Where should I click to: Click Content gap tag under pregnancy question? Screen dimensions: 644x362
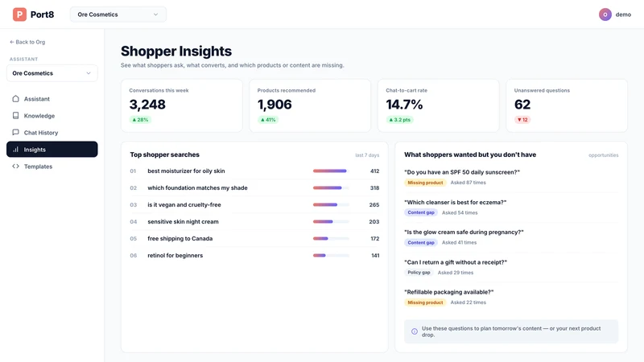(x=420, y=243)
